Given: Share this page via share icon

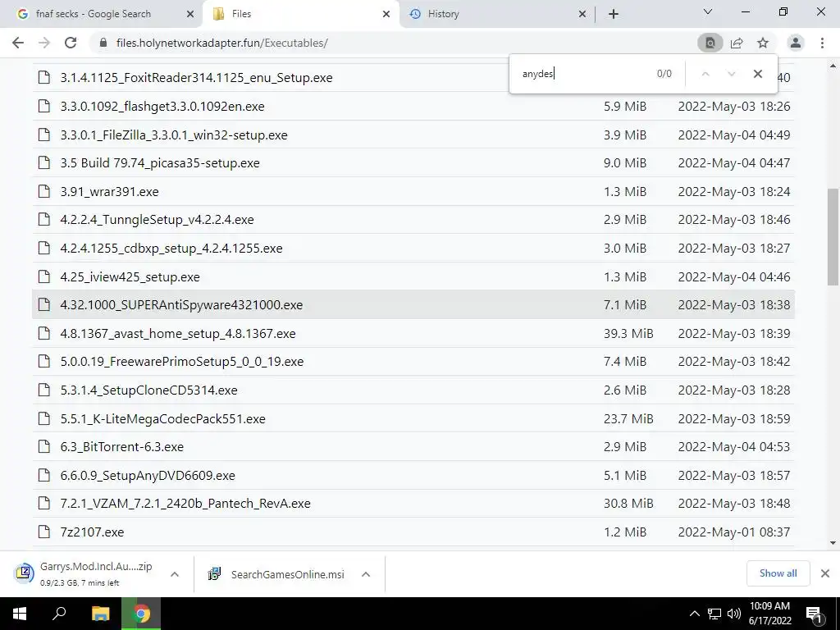Looking at the screenshot, I should [737, 43].
